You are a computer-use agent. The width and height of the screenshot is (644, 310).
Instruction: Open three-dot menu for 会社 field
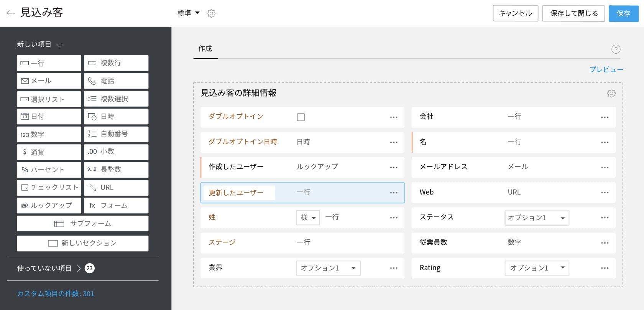(x=605, y=117)
